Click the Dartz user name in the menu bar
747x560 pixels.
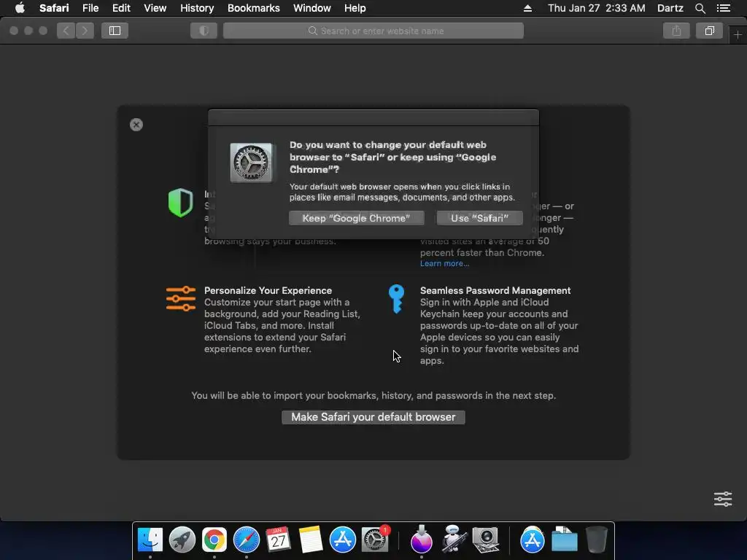click(670, 8)
